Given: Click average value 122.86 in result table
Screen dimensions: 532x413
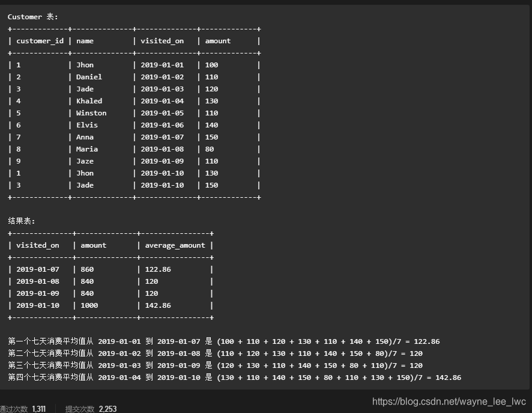Looking at the screenshot, I should pos(158,269).
